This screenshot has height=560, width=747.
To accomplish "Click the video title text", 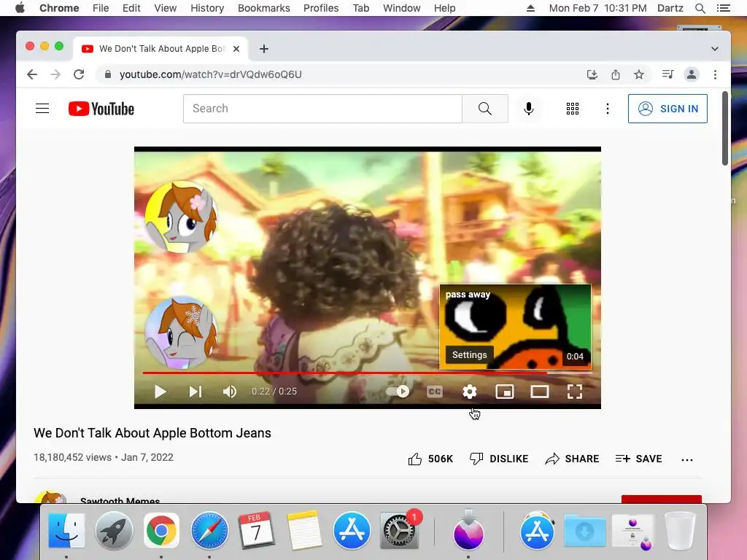I will pyautogui.click(x=152, y=433).
